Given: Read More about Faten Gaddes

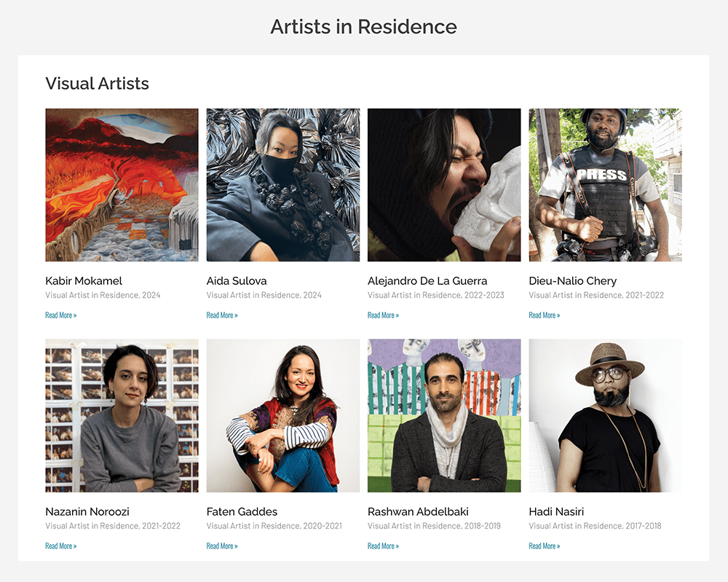Looking at the screenshot, I should [222, 546].
